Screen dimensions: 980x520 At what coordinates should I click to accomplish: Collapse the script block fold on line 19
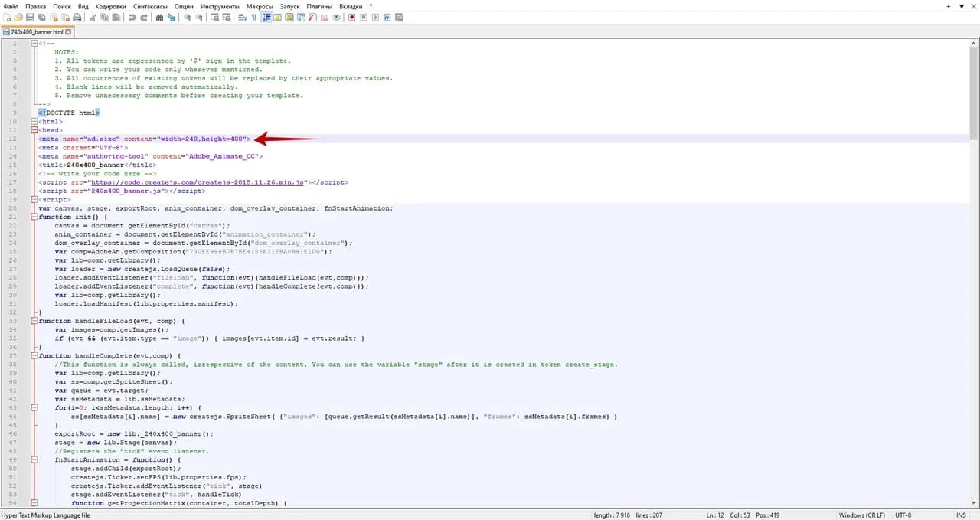33,200
